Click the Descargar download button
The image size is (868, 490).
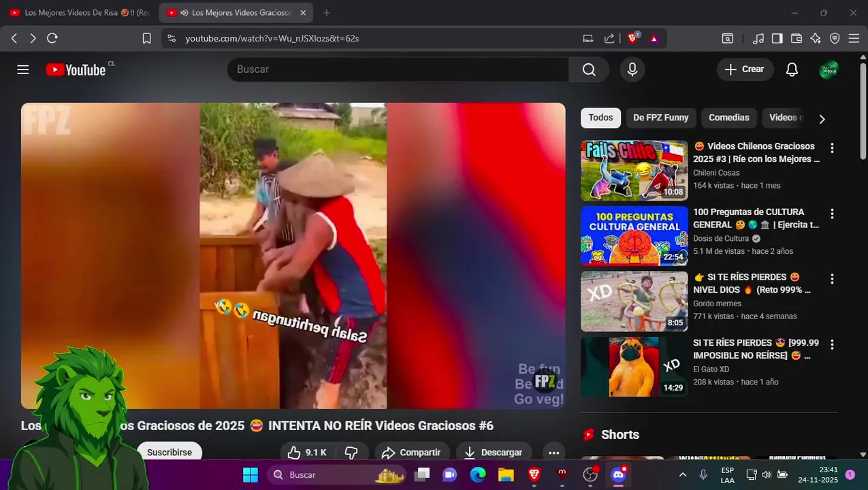(x=494, y=453)
